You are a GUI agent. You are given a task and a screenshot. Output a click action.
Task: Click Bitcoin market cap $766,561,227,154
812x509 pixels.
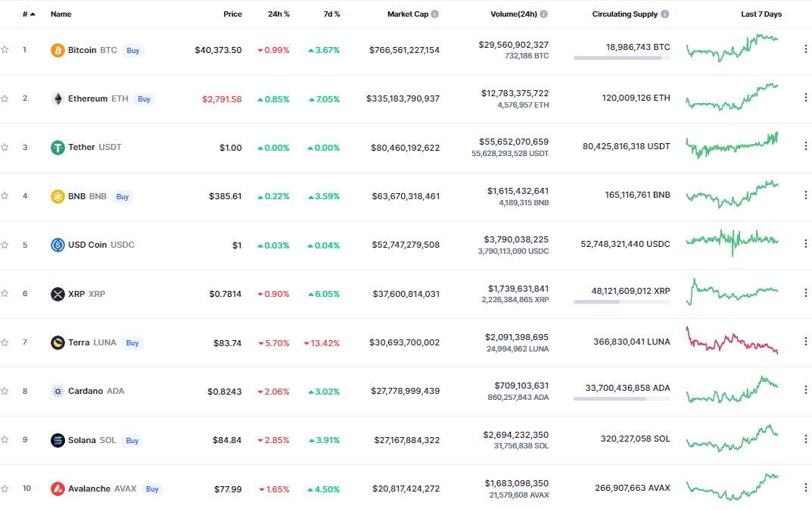(x=404, y=50)
